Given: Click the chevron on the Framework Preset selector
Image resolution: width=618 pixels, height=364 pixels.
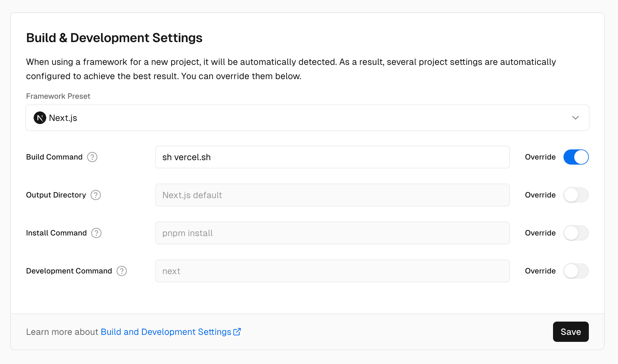Looking at the screenshot, I should click(576, 118).
